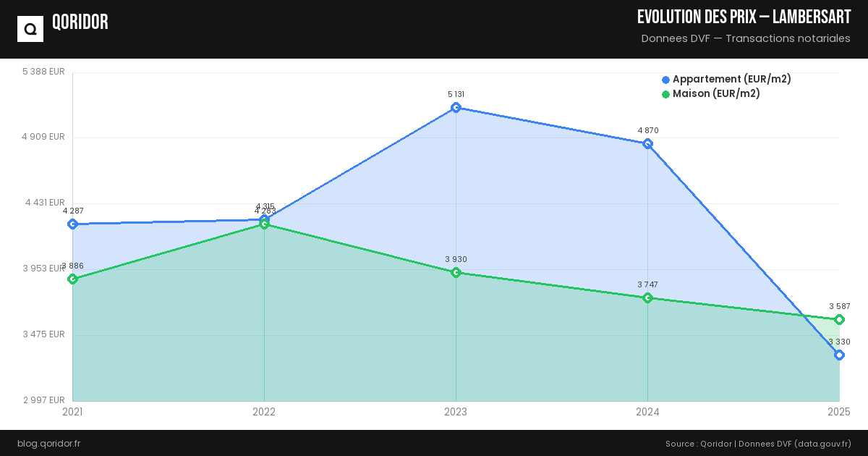This screenshot has width=868, height=456.
Task: Click the QORIDOR brand name
Action: point(80,22)
